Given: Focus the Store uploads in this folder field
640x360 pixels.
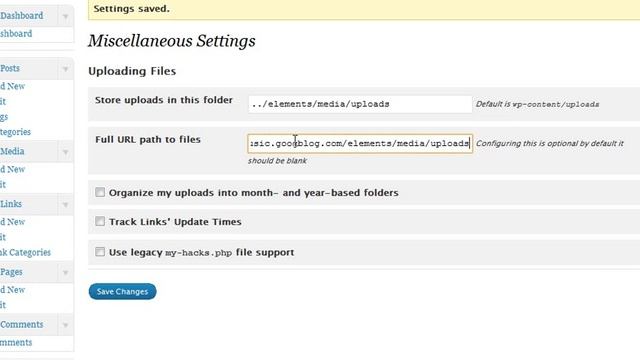Looking at the screenshot, I should click(360, 104).
